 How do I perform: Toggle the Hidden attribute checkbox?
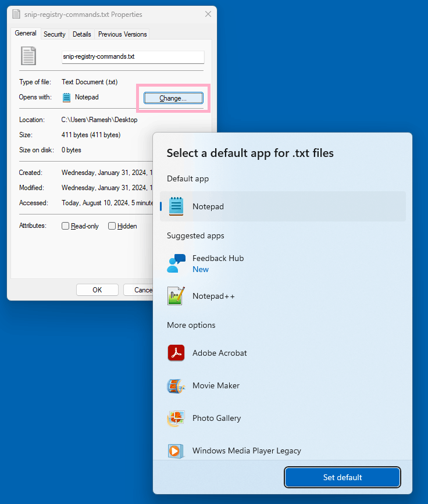pyautogui.click(x=112, y=226)
